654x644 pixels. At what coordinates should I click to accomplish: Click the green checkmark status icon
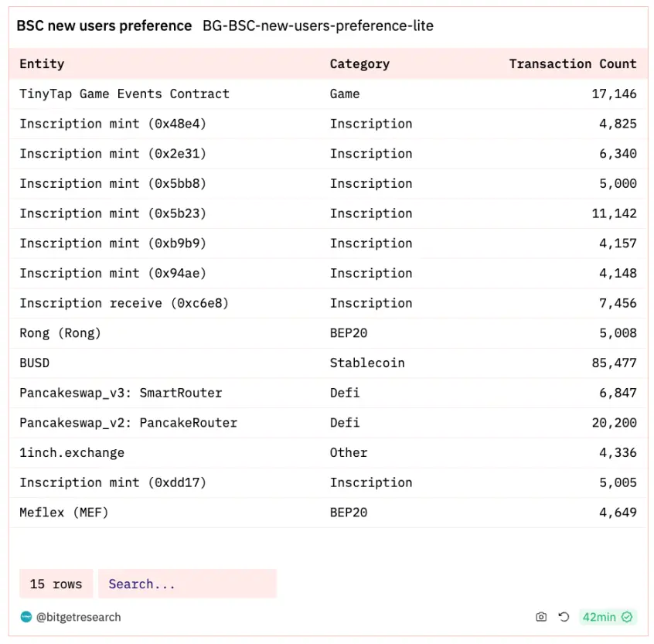[627, 617]
